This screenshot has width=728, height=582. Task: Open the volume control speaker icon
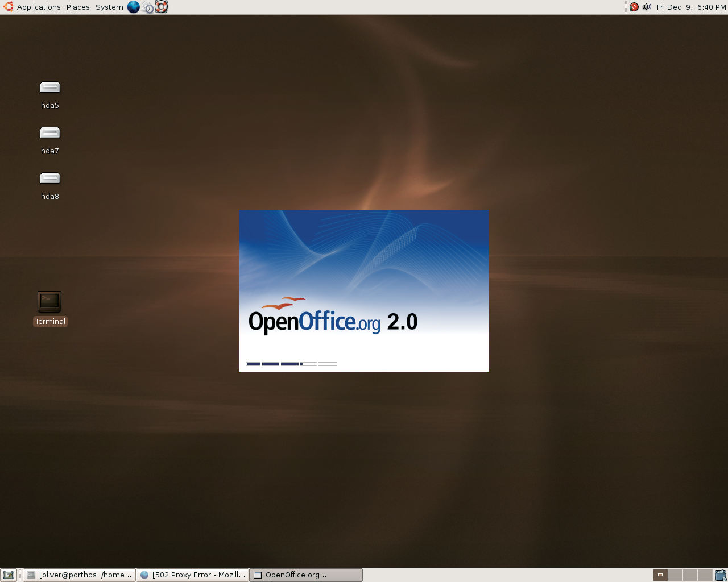click(x=647, y=7)
